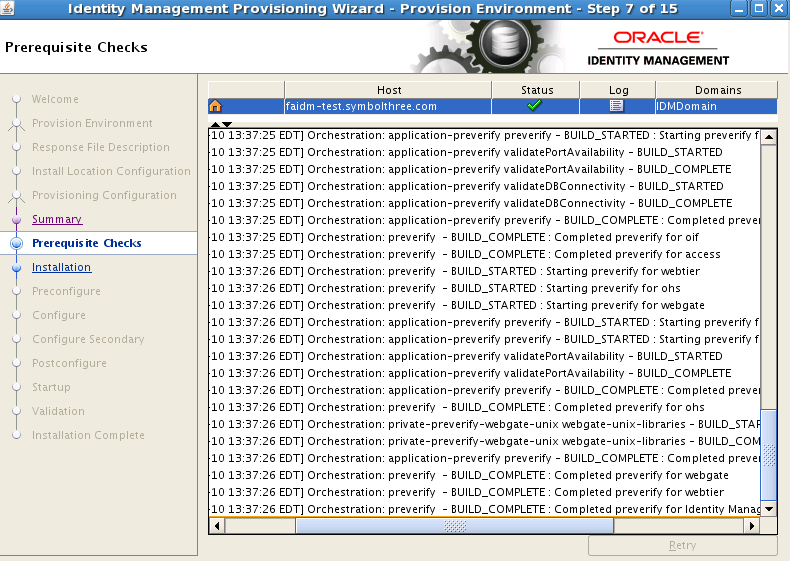Go to the Installation step link
The height and width of the screenshot is (561, 790).
pos(61,267)
